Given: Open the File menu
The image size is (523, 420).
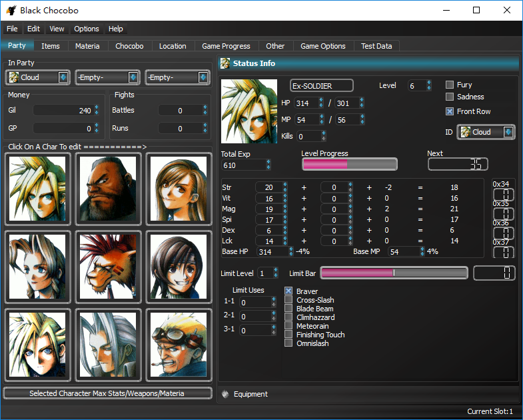Looking at the screenshot, I should click(x=12, y=29).
